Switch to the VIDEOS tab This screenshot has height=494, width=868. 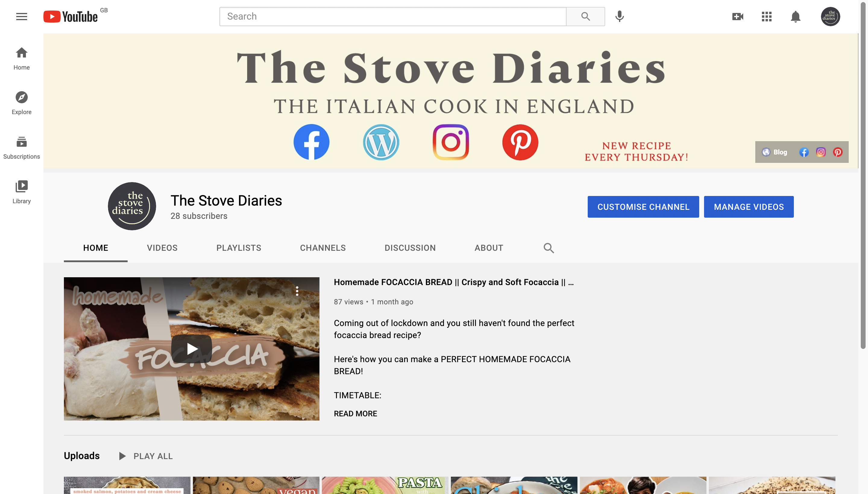pos(162,248)
